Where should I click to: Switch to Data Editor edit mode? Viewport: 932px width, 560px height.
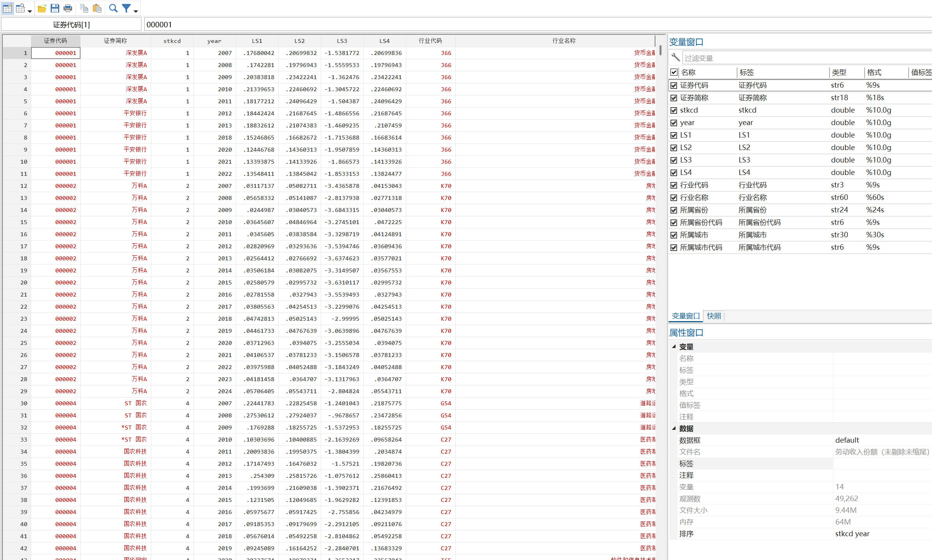pos(7,8)
